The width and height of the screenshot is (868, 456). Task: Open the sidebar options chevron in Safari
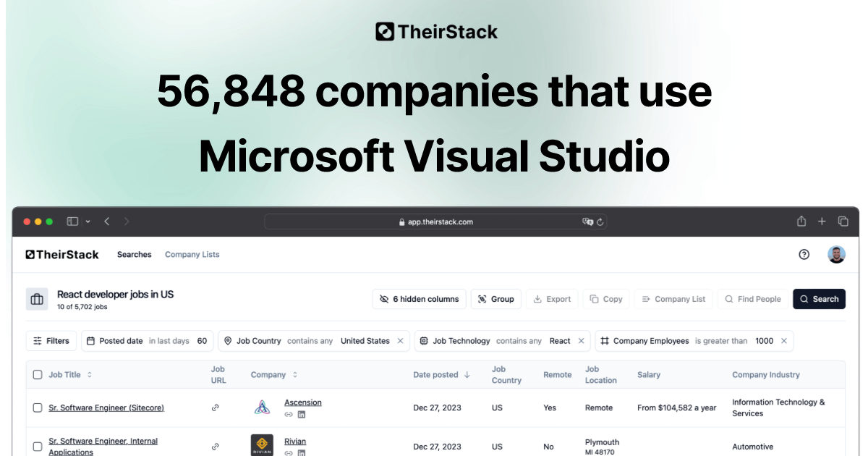tap(88, 221)
